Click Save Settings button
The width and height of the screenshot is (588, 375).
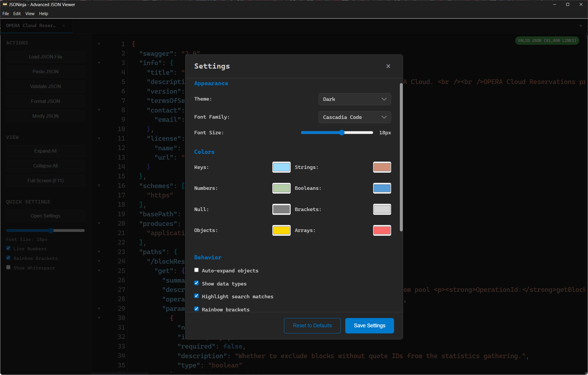click(x=369, y=326)
